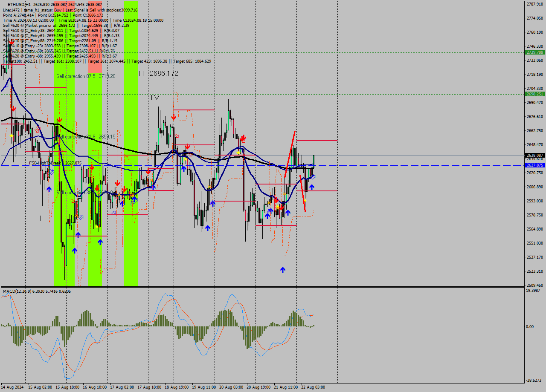Select the ETHUSD,H1 chart title
546x392 pixels.
(x=19, y=4)
